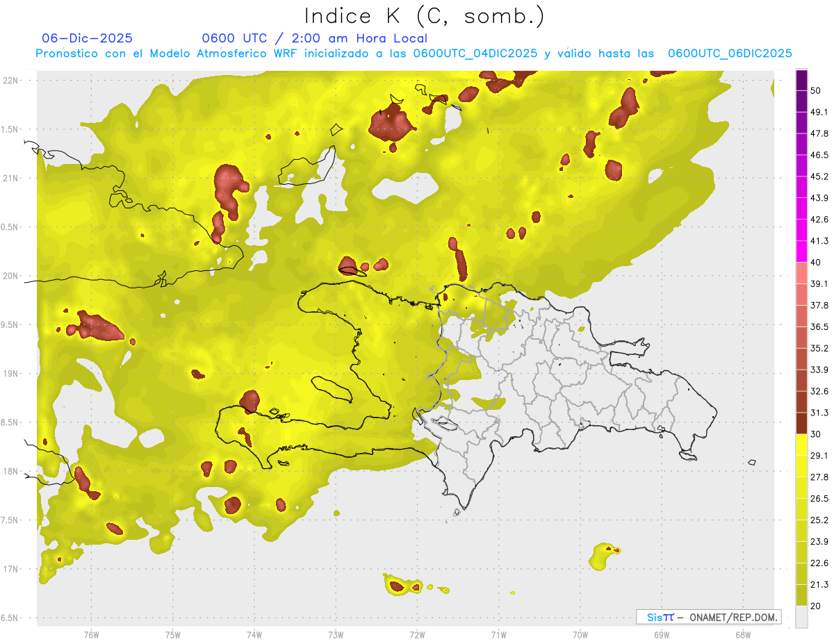The image size is (834, 644).
Task: Click the '22N' latitude label
Action: 10,81
